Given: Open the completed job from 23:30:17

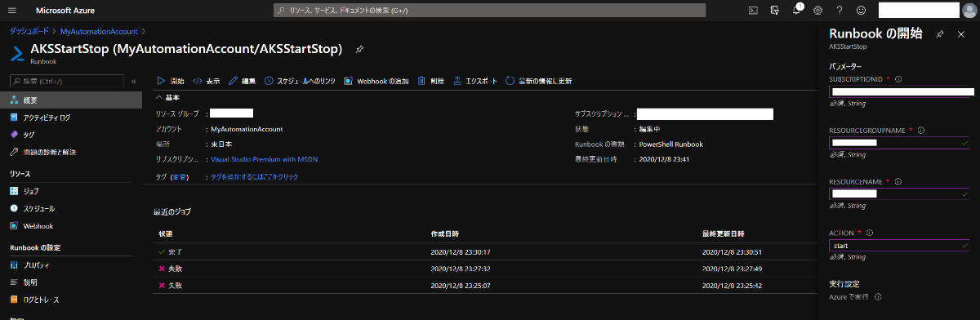Looking at the screenshot, I should click(x=485, y=251).
